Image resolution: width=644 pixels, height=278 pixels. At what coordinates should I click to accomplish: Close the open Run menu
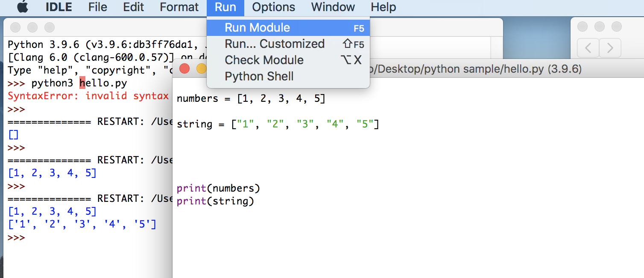coord(225,7)
